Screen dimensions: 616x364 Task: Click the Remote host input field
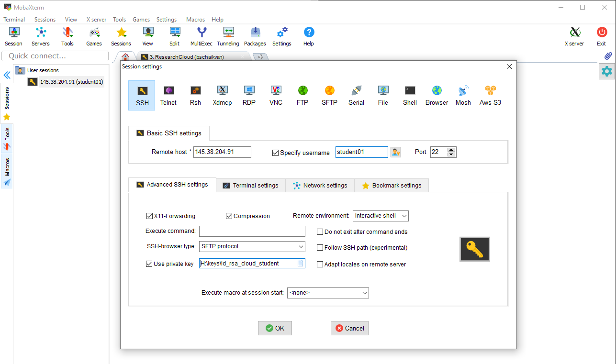click(x=222, y=152)
